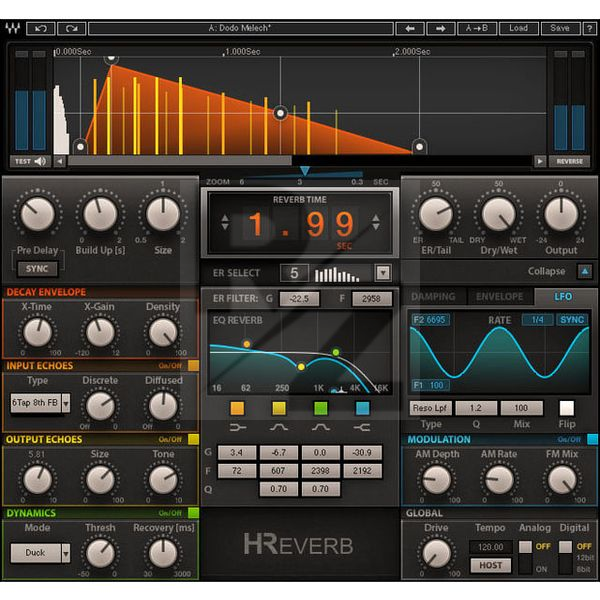Screen dimensions: 600x600
Task: Switch to the Envelope tab
Action: pos(499,297)
